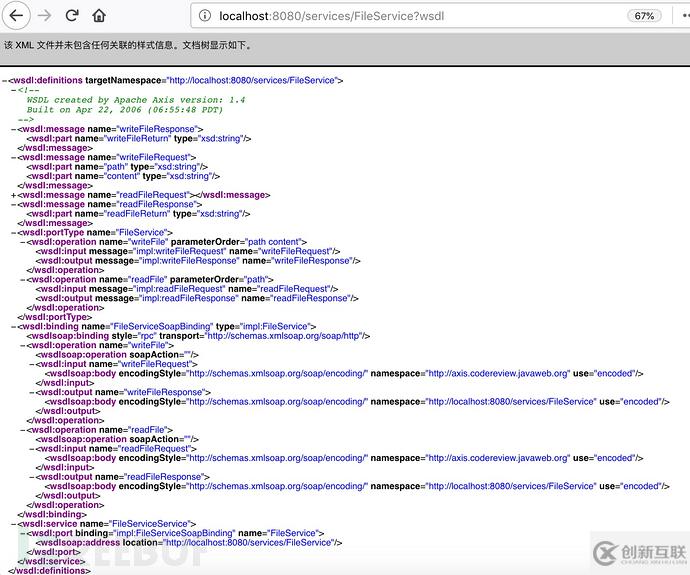This screenshot has height=575, width=690.
Task: Collapse writeFile operation with parameterOrder "path content"
Action: click(x=22, y=242)
